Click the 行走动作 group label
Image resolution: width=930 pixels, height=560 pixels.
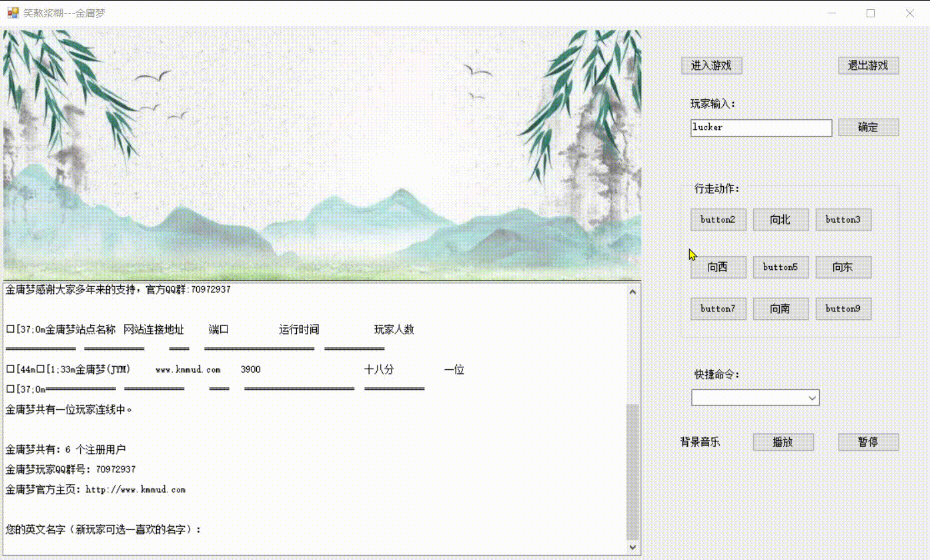tap(717, 189)
